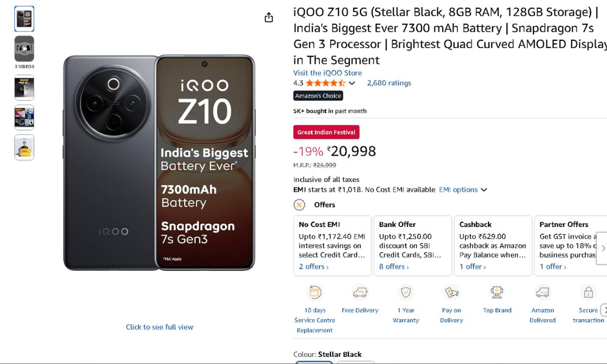
Task: Click the share icon above product image
Action: pos(269,18)
